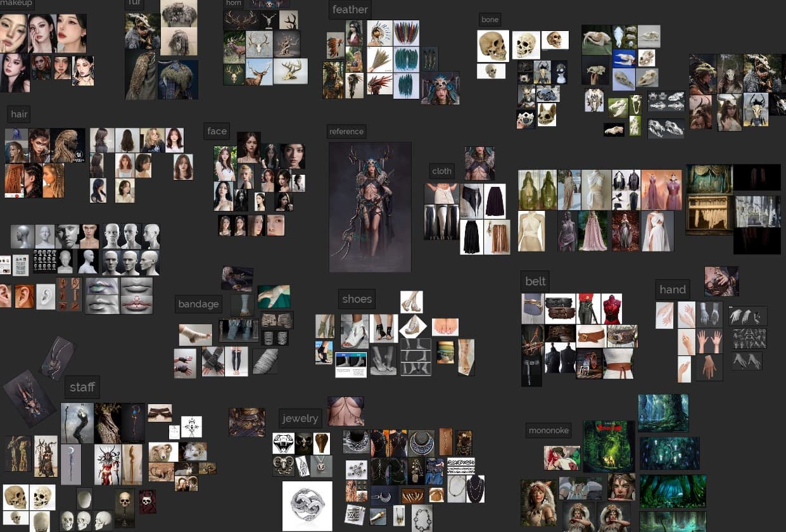The height and width of the screenshot is (532, 786).
Task: Click the green Princess Mononoke poster image
Action: coord(608,446)
